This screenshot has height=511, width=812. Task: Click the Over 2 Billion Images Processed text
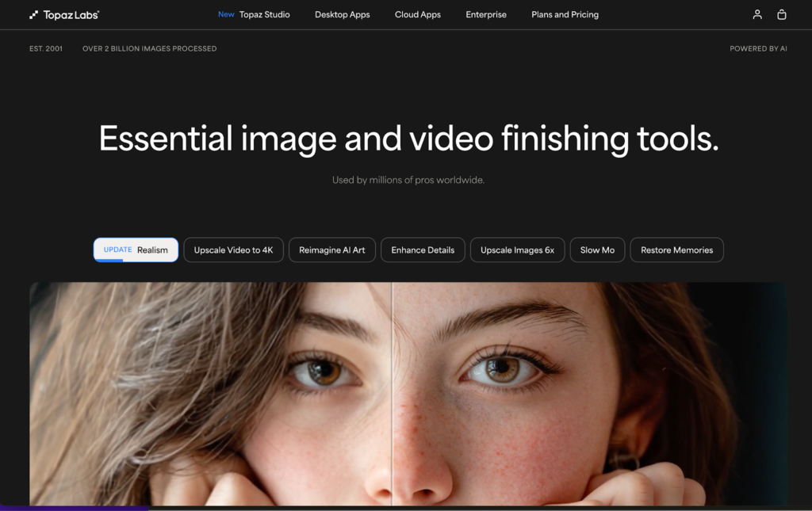click(149, 48)
